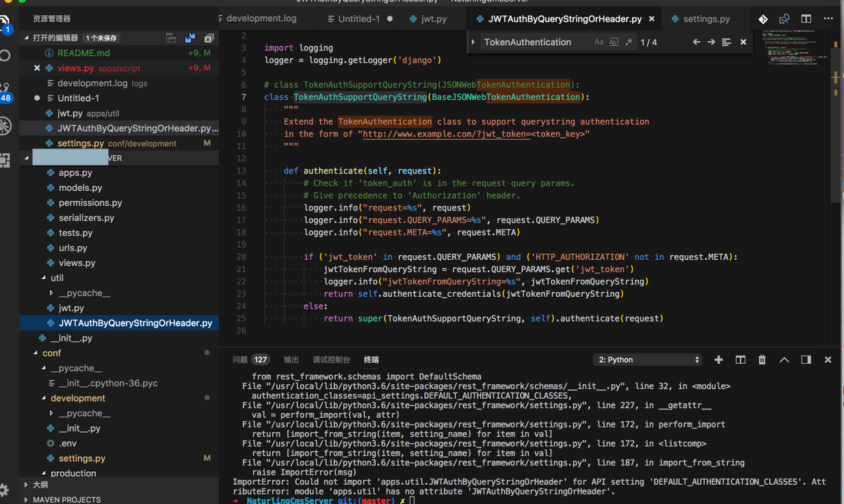The width and height of the screenshot is (844, 504).
Task: Open serializers.py from the file tree
Action: coord(86,218)
